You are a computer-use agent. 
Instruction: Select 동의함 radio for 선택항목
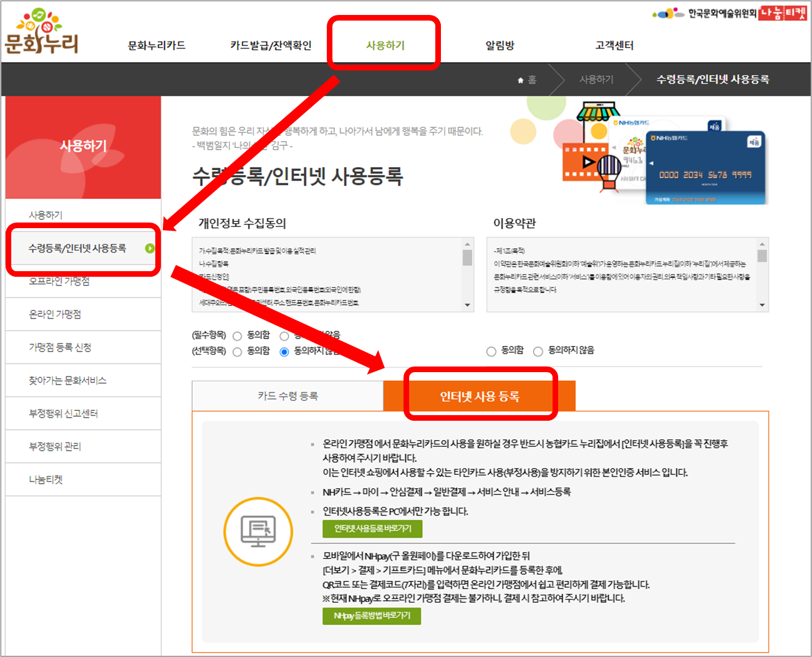pyautogui.click(x=237, y=352)
